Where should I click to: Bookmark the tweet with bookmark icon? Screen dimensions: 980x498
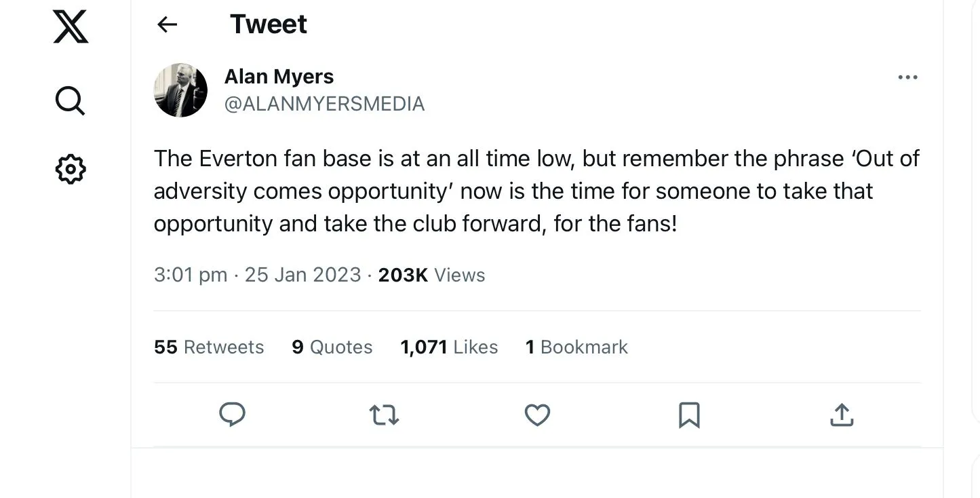(x=689, y=415)
